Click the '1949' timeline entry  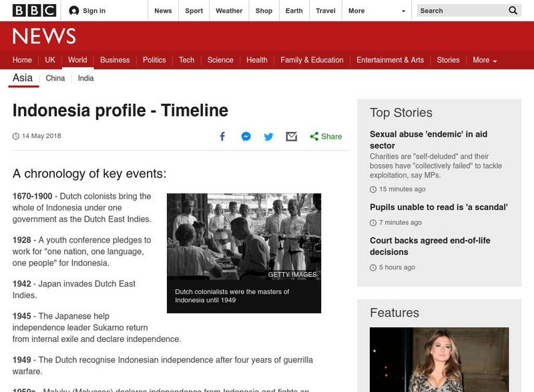[x=163, y=365]
